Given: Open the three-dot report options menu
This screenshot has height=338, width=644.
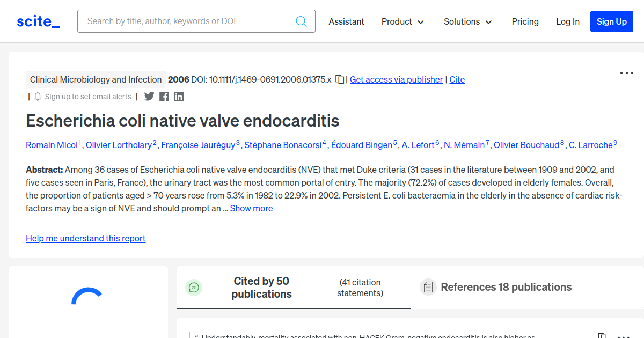Looking at the screenshot, I should pyautogui.click(x=627, y=73).
